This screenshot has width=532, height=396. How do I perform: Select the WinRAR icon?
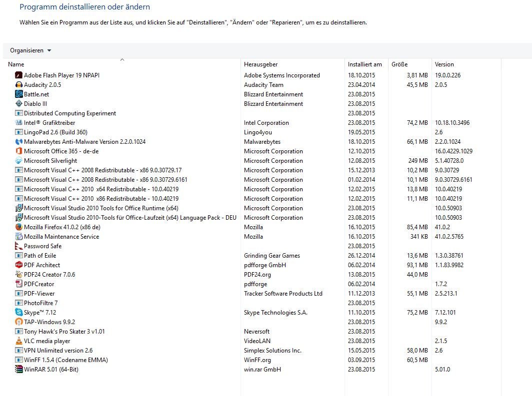point(19,369)
